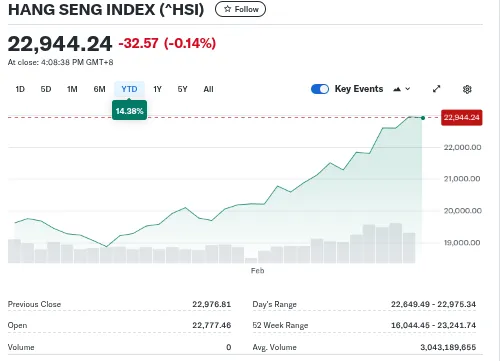500x361 pixels.
Task: Toggle the Key Events switch
Action: 320,89
